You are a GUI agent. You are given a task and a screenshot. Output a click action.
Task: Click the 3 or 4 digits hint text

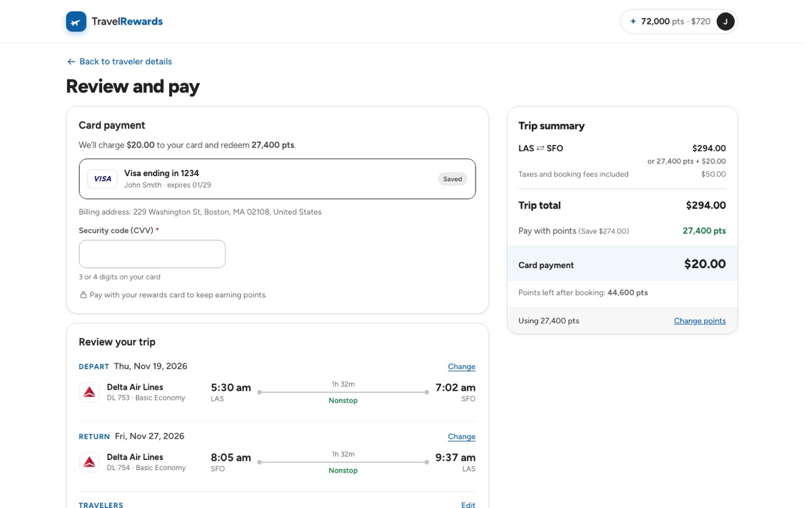[x=120, y=277]
